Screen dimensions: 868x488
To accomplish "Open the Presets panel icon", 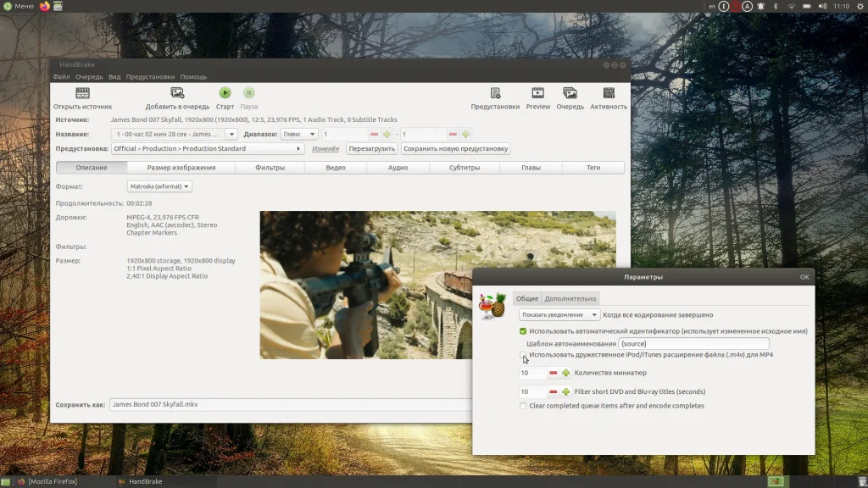I will pyautogui.click(x=495, y=93).
